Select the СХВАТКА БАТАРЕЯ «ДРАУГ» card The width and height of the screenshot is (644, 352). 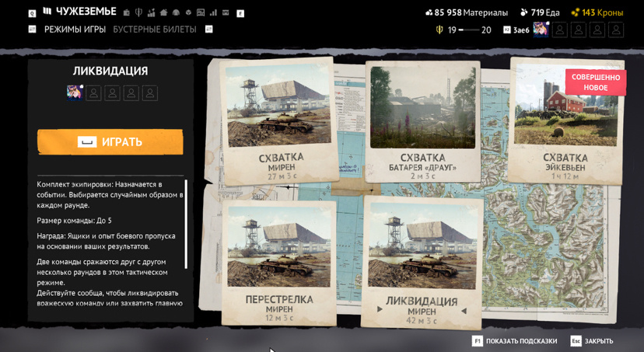point(422,121)
